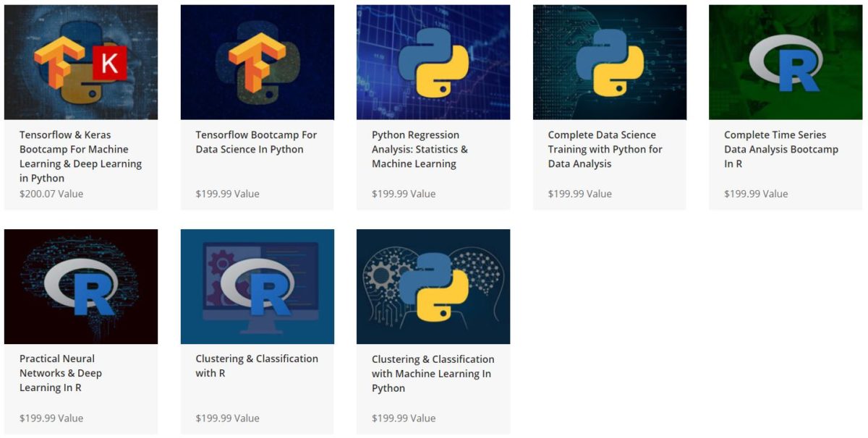Open the Tensorflow & Keras Bootcamp thumbnail
Screen dimensions: 868x438
click(82, 61)
